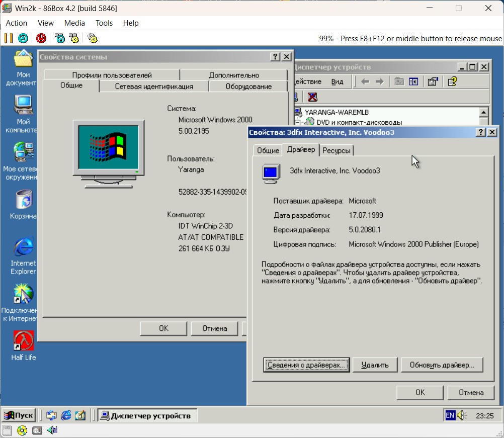Launch Internet Explorer from quick launch

tap(66, 415)
